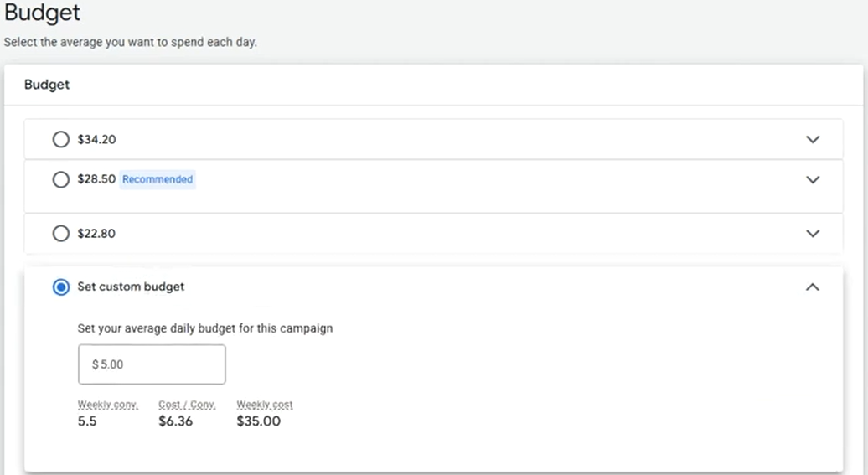868x475 pixels.
Task: Click the $22.80 amount text
Action: 96,234
